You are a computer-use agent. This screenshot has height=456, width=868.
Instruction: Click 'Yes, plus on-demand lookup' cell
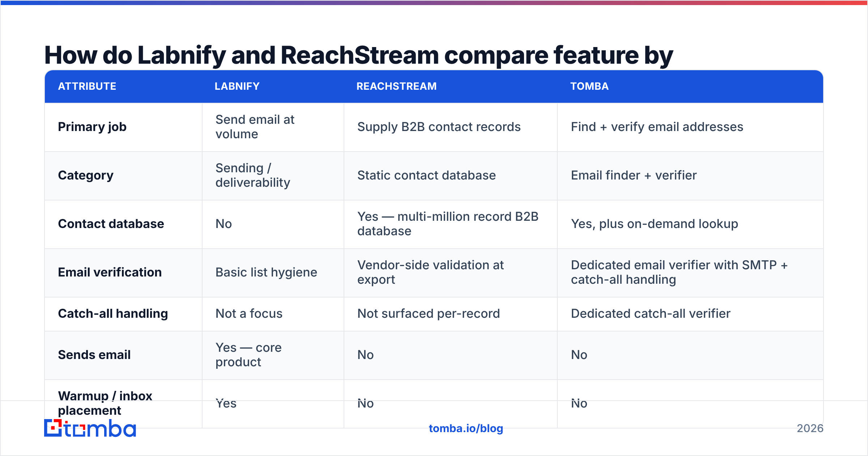tap(655, 224)
